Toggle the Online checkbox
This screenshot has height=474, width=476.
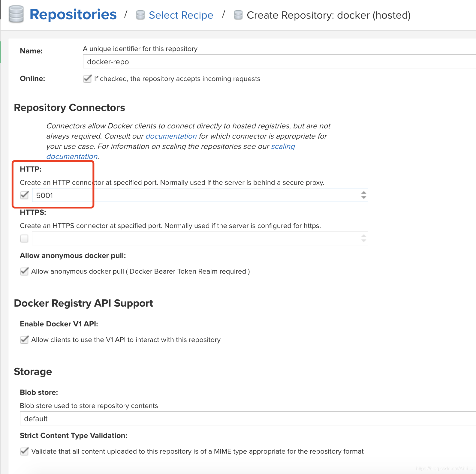pyautogui.click(x=87, y=79)
